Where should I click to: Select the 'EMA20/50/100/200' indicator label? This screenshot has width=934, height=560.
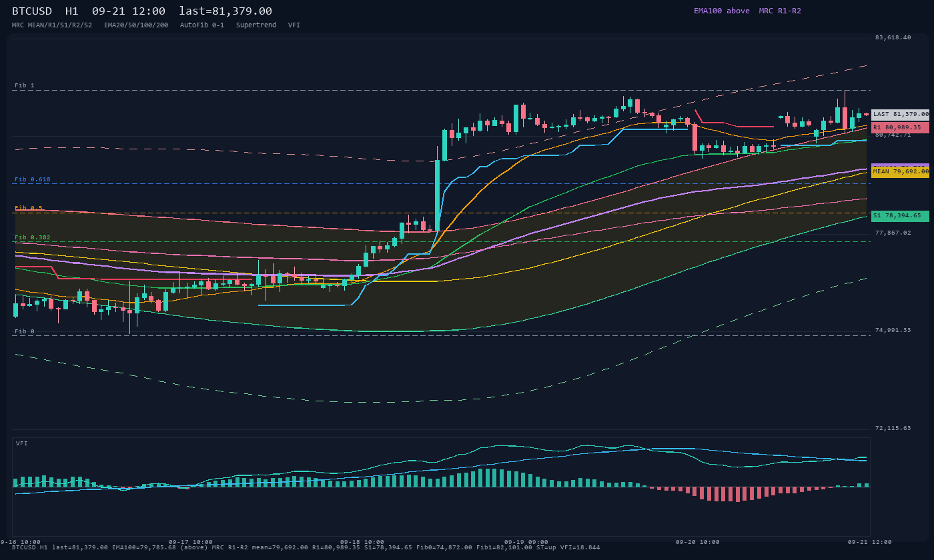(x=136, y=25)
